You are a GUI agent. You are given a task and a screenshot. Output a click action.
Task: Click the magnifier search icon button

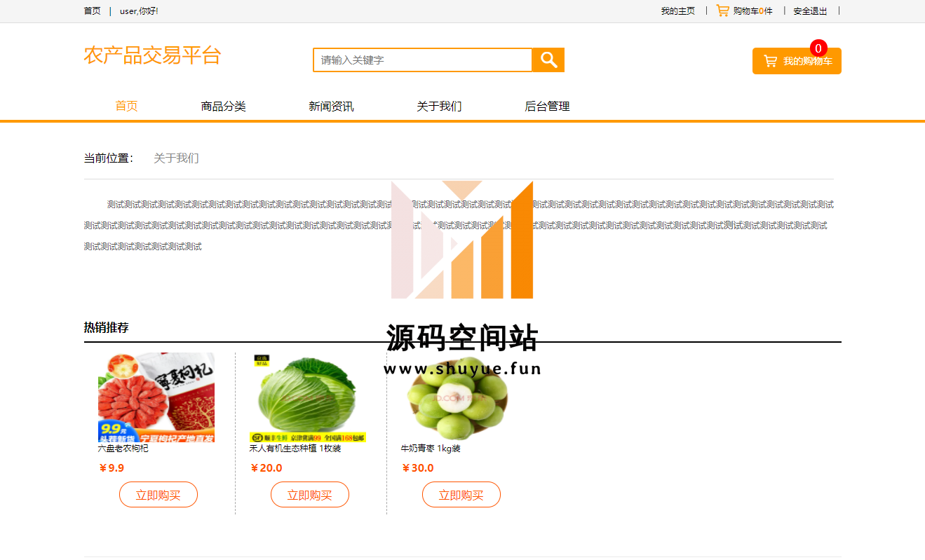coord(548,60)
